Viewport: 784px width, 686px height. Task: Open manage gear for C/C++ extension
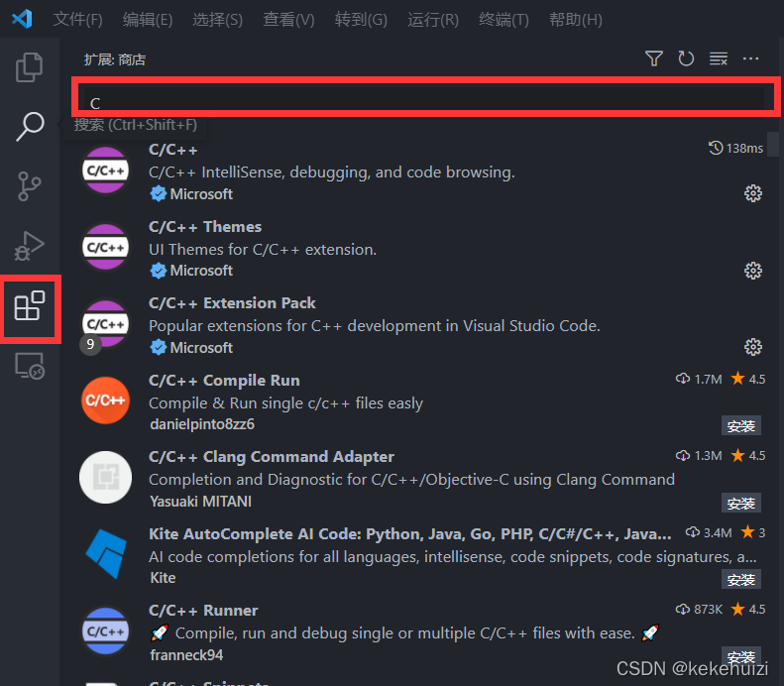click(753, 193)
